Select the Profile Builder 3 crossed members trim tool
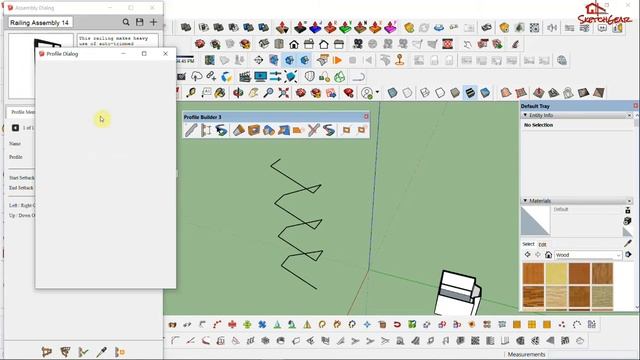Screen dimensions: 640x360 pos(313,130)
